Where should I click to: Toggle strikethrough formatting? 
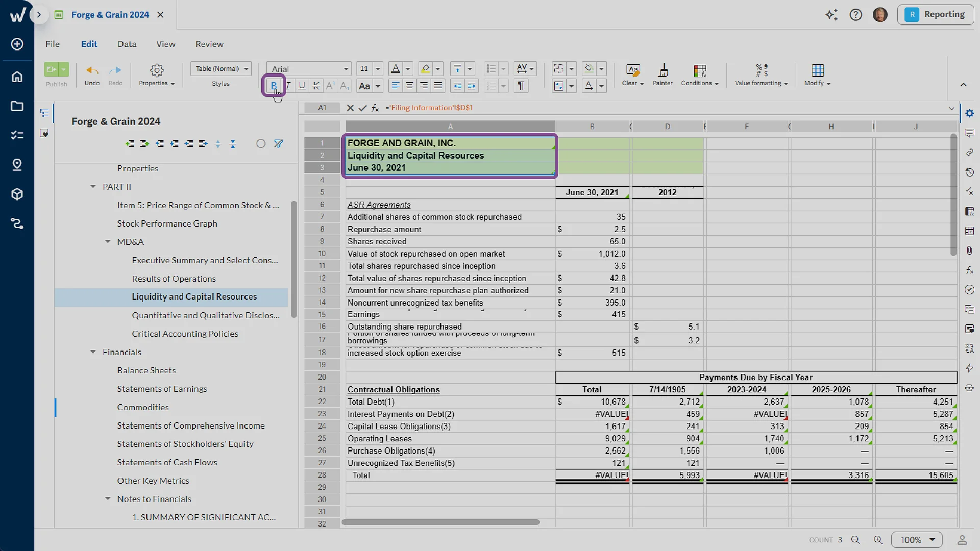pos(316,86)
